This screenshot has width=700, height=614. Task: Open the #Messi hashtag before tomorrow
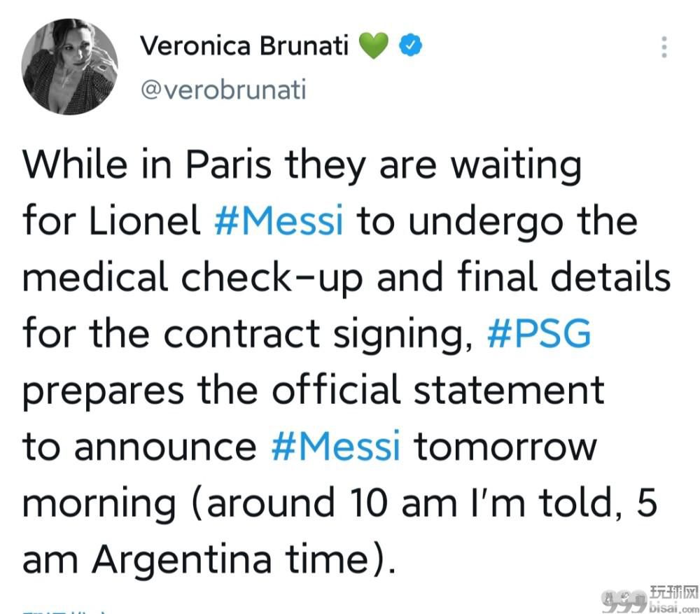336,446
